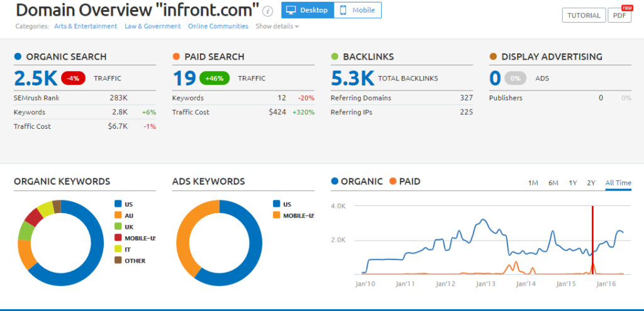Switch to Mobile view
Viewport: 644px width, 311px height.
click(358, 10)
